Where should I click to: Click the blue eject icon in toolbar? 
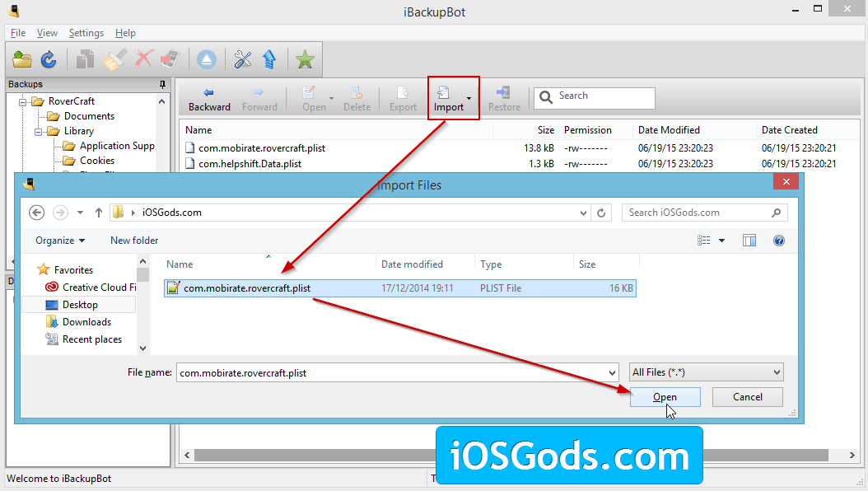(206, 59)
